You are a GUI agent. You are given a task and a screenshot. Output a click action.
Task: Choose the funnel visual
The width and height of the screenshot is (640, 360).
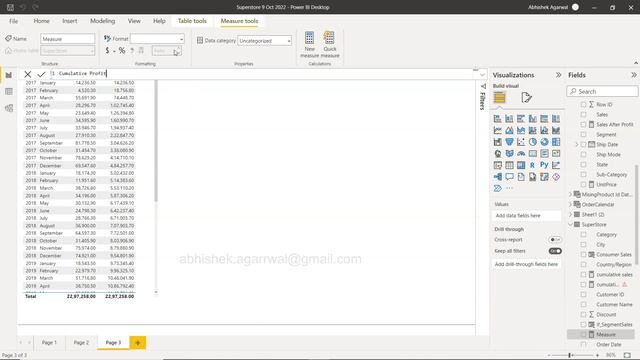click(509, 142)
